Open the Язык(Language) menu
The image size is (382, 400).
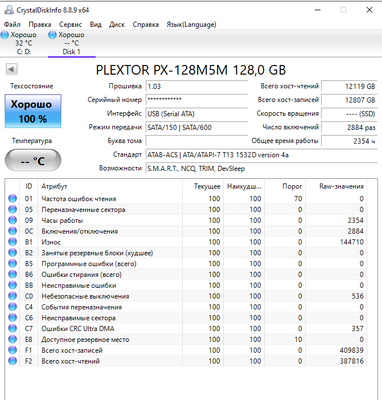(x=191, y=24)
